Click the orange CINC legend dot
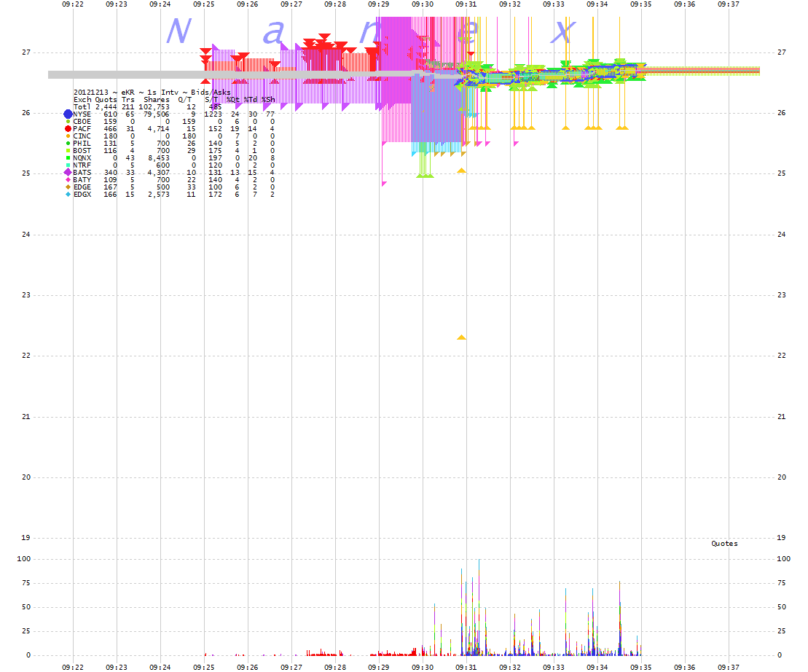The height and width of the screenshot is (672, 808). (x=68, y=136)
